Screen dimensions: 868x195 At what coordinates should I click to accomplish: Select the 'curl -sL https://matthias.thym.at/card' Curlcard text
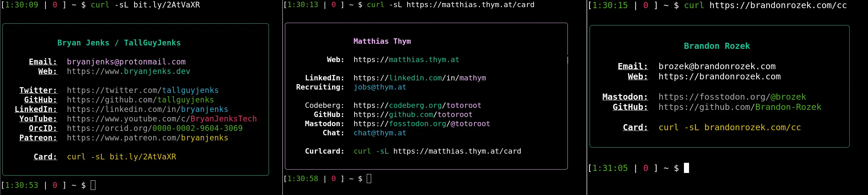pyautogui.click(x=437, y=151)
